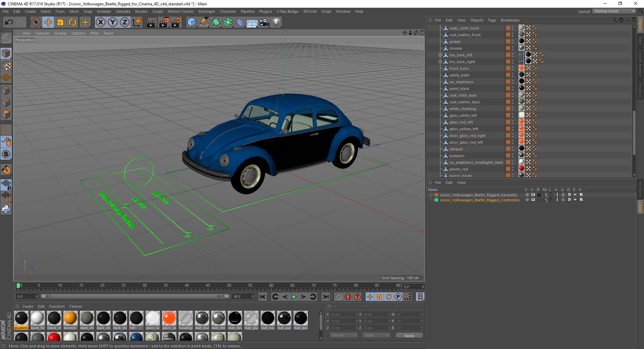Screen dimensions: 644x349
Task: Toggle the X-axis lock
Action: 100,22
